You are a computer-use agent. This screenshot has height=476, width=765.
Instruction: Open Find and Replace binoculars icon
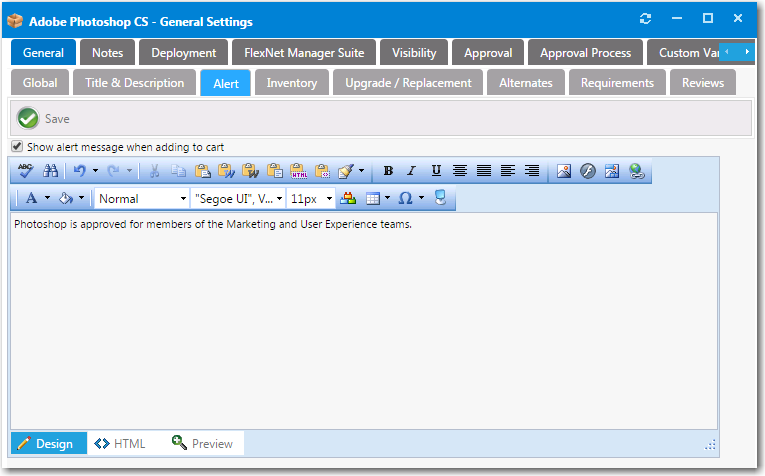click(x=50, y=171)
